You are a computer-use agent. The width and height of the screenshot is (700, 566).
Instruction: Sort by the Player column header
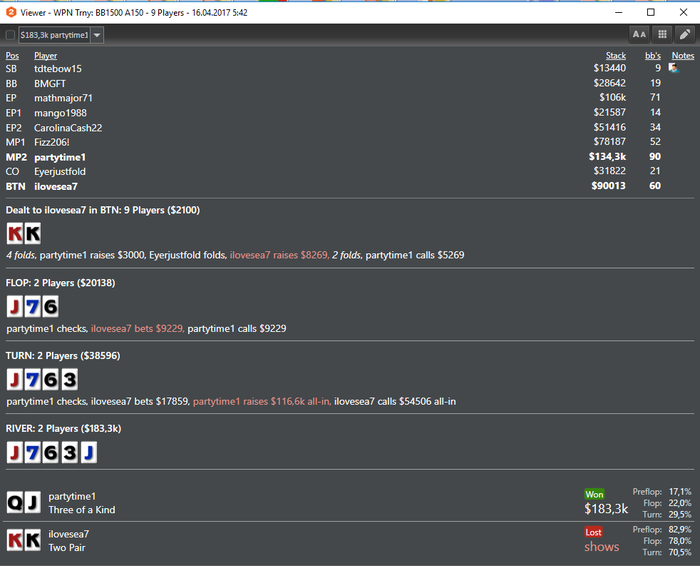coord(46,56)
